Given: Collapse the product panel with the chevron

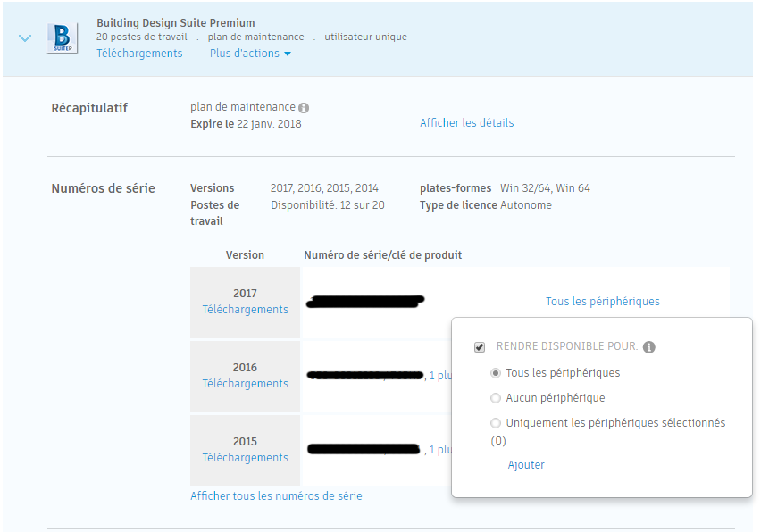Looking at the screenshot, I should click(x=22, y=38).
